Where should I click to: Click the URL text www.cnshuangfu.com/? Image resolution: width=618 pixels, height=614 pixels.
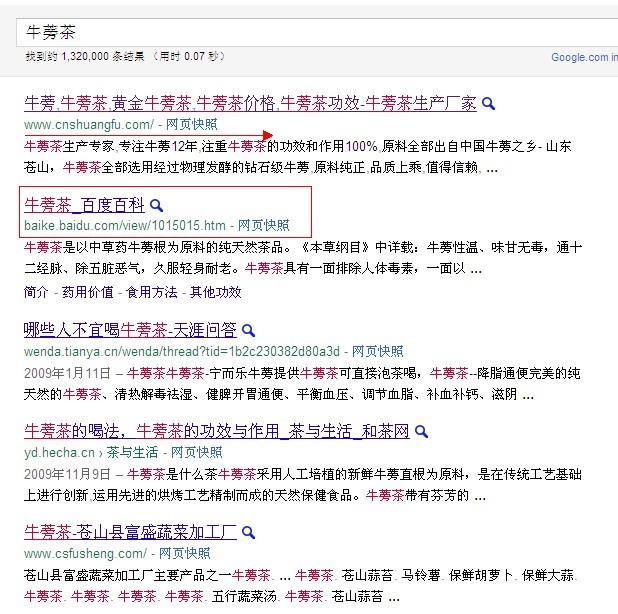click(x=89, y=125)
